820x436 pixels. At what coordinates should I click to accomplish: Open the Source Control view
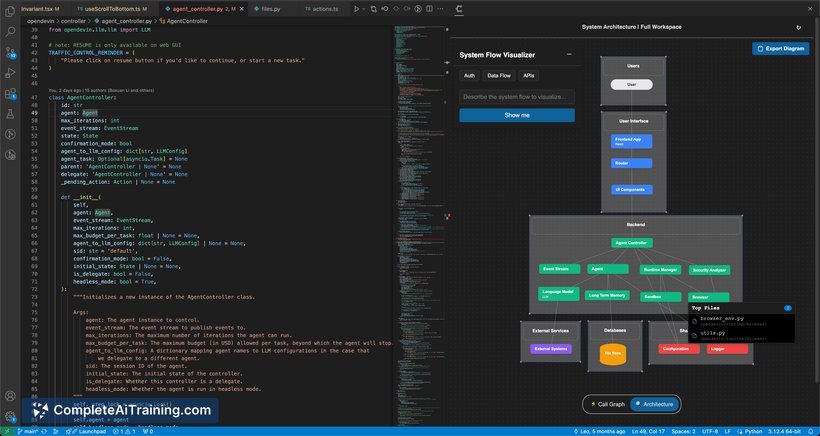click(10, 52)
